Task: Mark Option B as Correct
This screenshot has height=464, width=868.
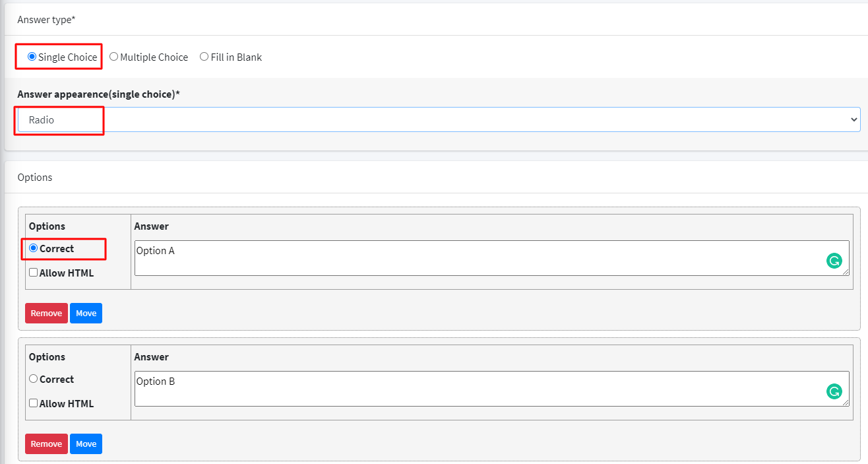Action: point(33,379)
